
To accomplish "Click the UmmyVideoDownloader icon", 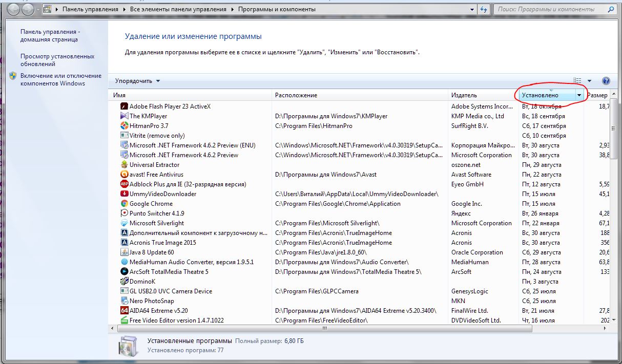I will click(x=124, y=194).
